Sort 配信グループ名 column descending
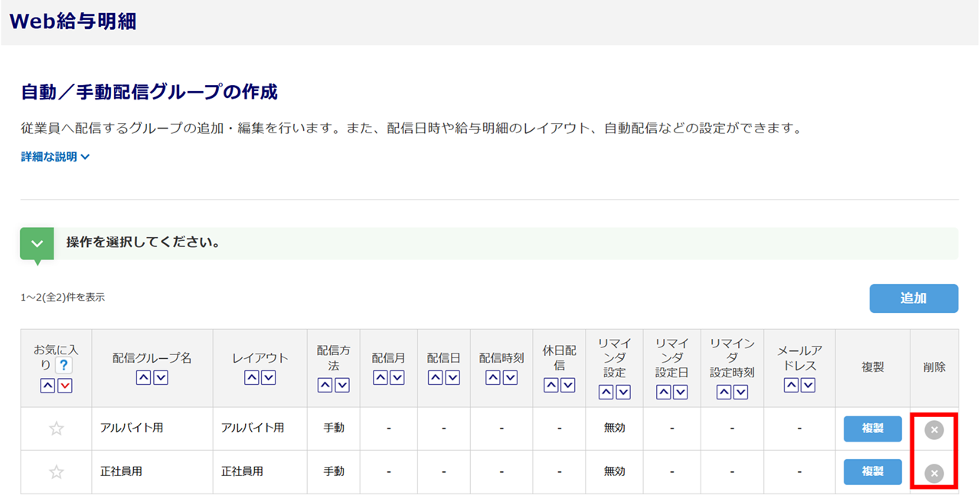980x502 pixels. click(x=161, y=377)
